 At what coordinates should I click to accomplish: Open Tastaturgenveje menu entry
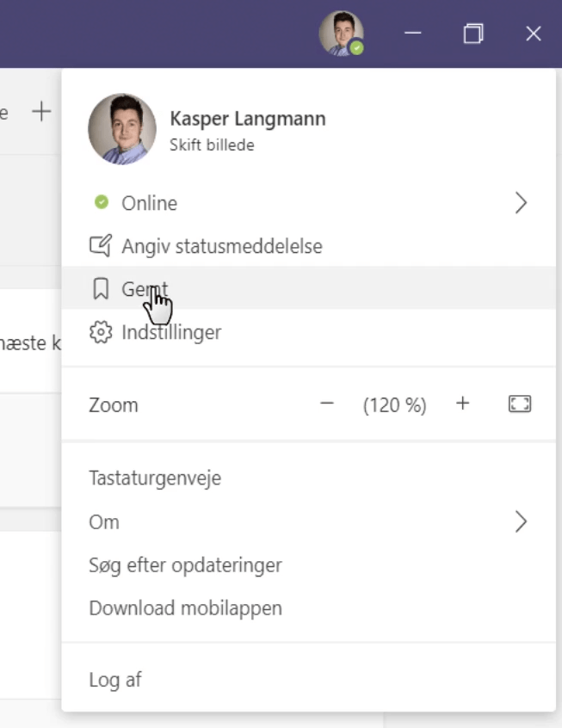pyautogui.click(x=155, y=478)
